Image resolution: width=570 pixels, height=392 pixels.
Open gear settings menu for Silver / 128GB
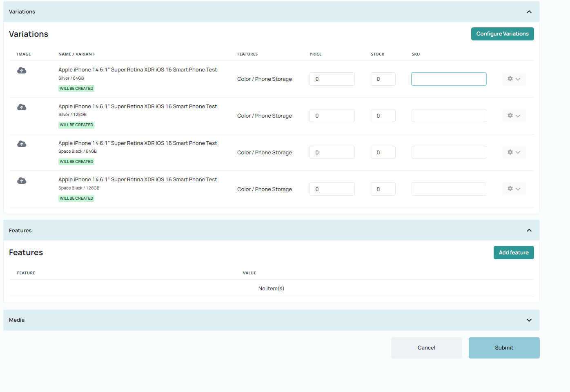pyautogui.click(x=514, y=116)
